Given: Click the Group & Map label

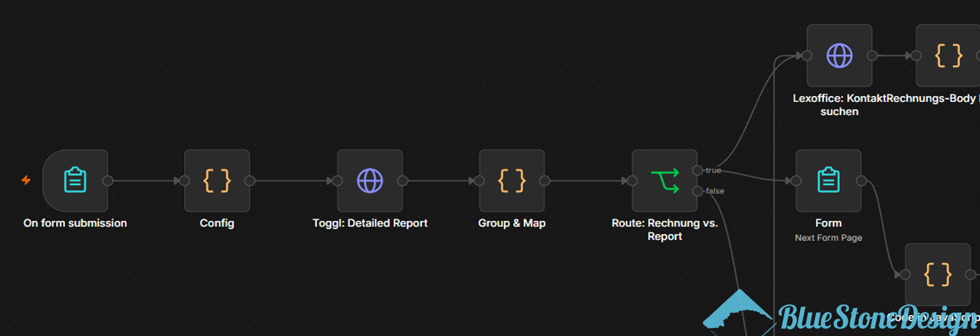Looking at the screenshot, I should 512,223.
